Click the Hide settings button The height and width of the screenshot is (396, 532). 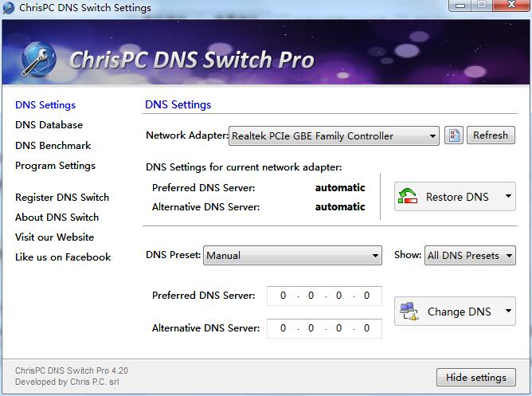click(x=476, y=378)
